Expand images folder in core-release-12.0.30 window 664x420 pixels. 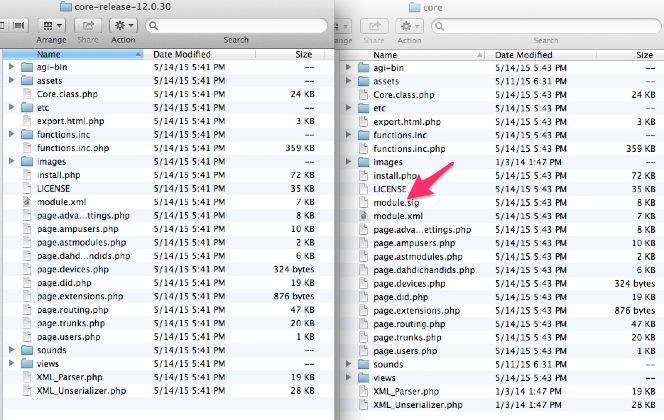11,161
